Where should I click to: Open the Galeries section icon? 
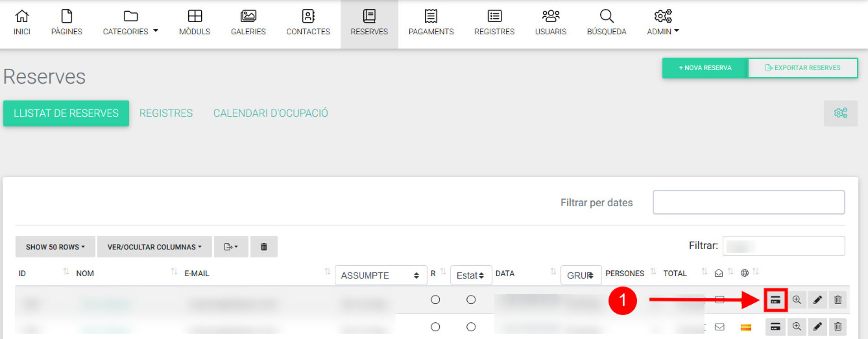click(248, 23)
